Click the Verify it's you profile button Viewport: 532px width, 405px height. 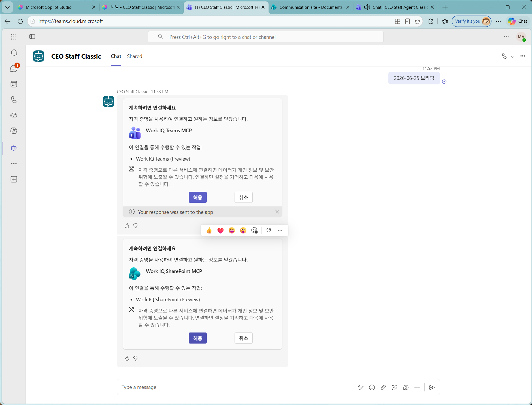point(471,21)
